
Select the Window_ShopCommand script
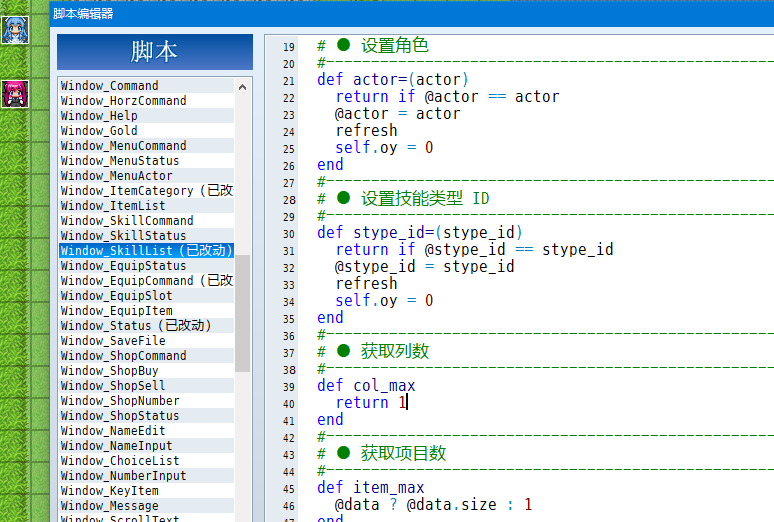[x=147, y=356]
